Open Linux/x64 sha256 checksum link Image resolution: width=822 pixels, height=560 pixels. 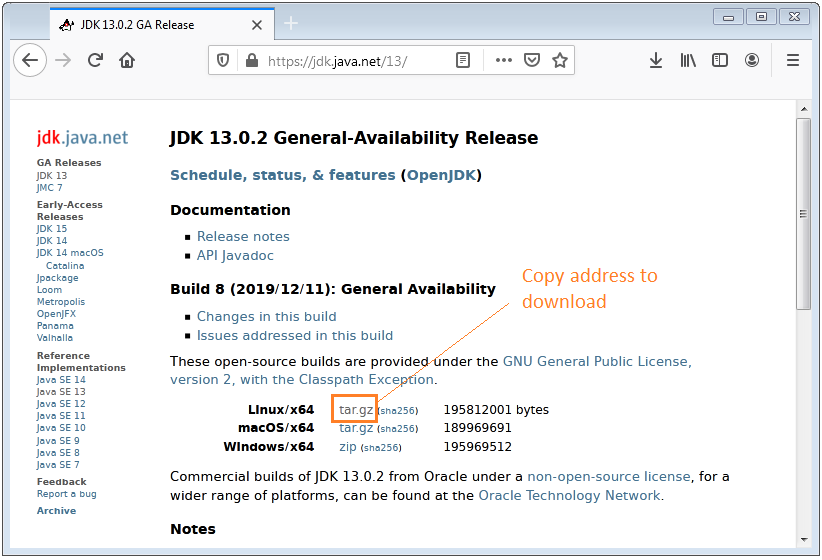click(x=398, y=411)
